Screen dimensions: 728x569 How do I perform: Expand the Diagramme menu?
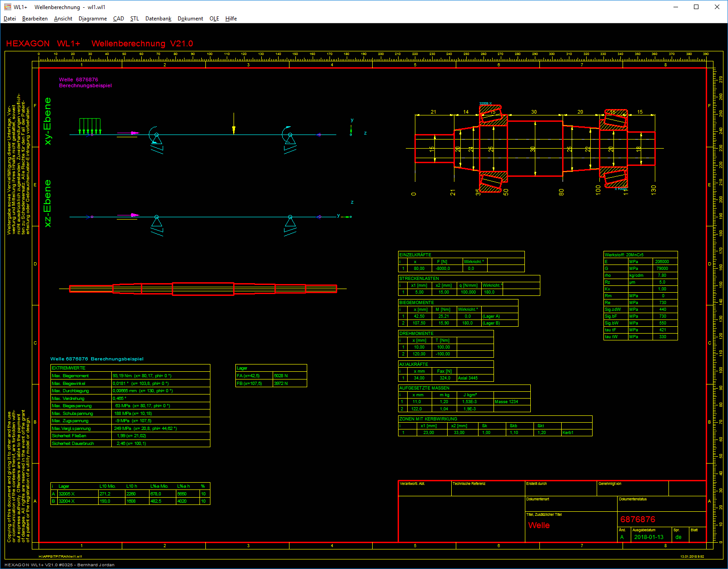point(93,19)
